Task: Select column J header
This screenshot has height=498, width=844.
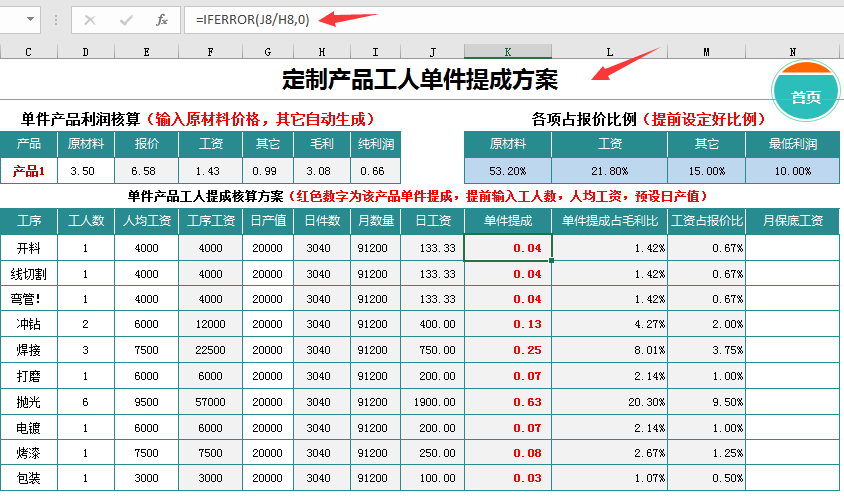Action: coord(432,52)
